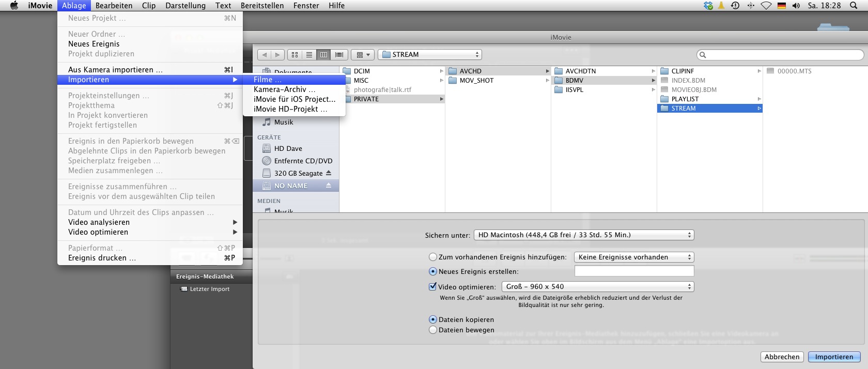868x369 pixels.
Task: Choose the Dateien kopieren option
Action: pyautogui.click(x=433, y=319)
